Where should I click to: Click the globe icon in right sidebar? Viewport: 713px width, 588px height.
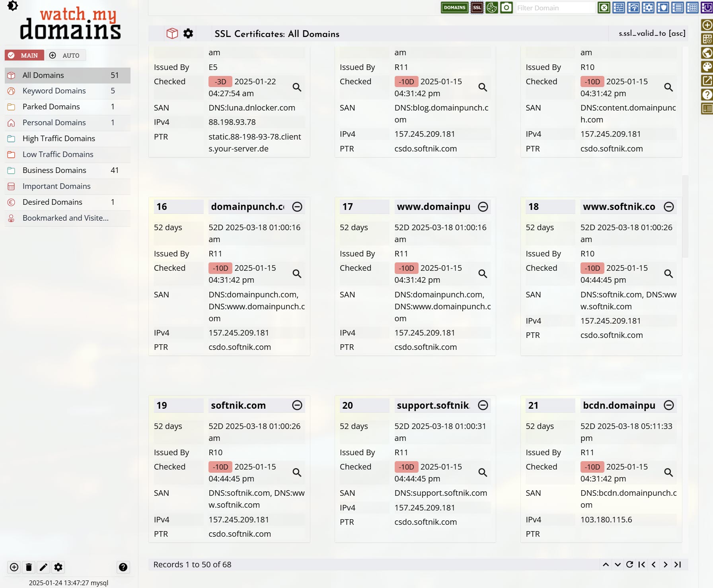pyautogui.click(x=707, y=53)
